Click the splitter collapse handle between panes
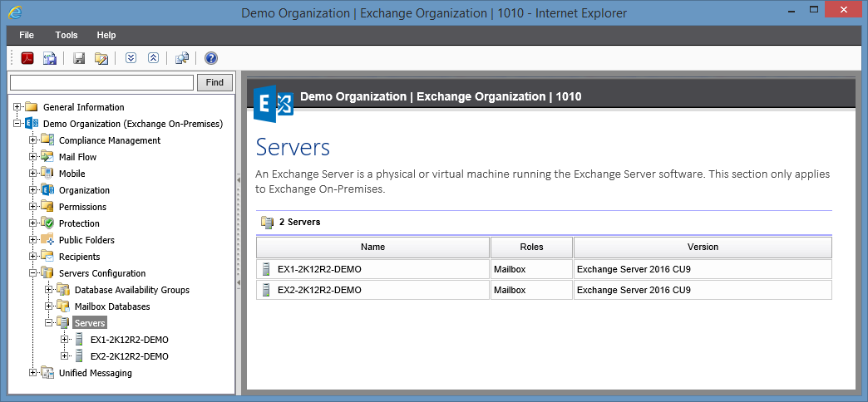The image size is (868, 402). pos(239,231)
